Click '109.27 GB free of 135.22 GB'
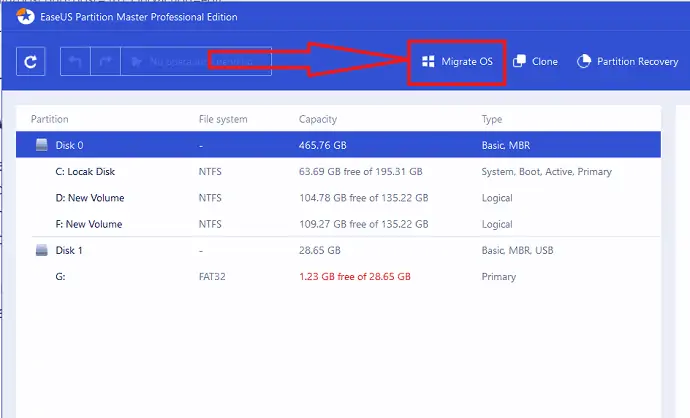This screenshot has width=690, height=418. point(363,224)
